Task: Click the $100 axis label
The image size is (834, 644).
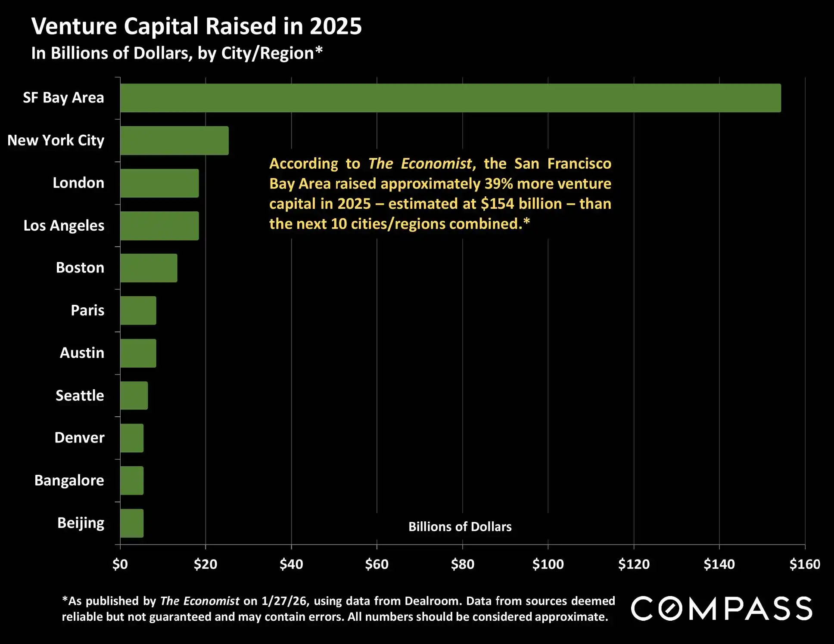Action: (548, 564)
